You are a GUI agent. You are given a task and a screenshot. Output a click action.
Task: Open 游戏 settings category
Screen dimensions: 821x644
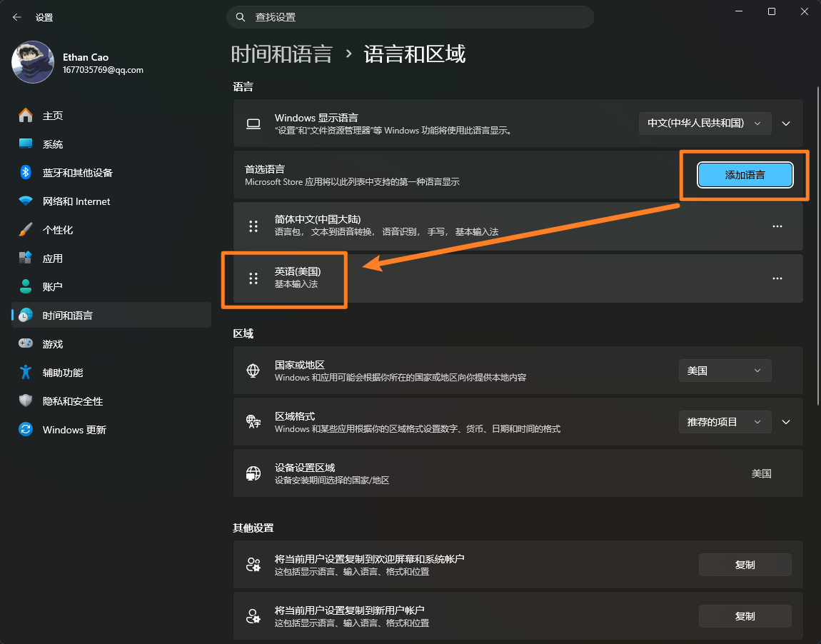tap(111, 343)
